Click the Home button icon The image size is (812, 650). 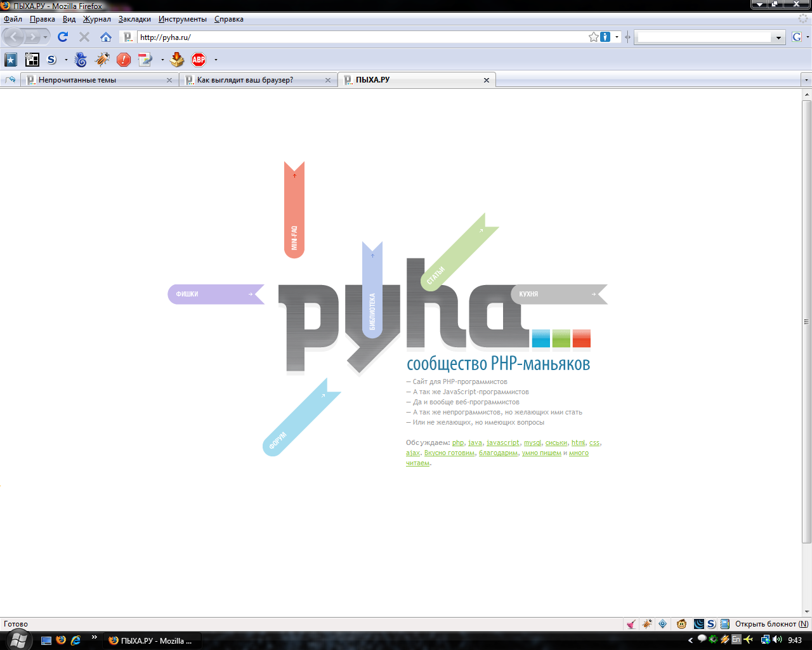pyautogui.click(x=106, y=37)
